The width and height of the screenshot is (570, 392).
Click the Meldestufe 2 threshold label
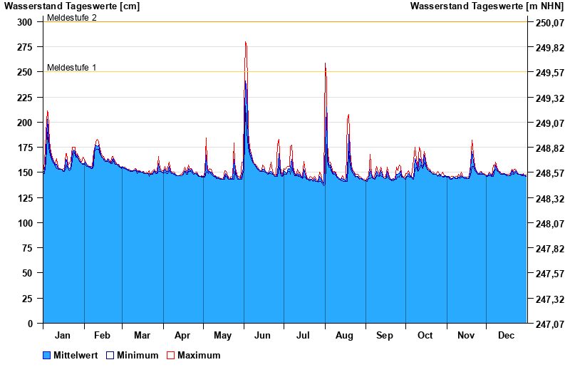[x=71, y=18]
